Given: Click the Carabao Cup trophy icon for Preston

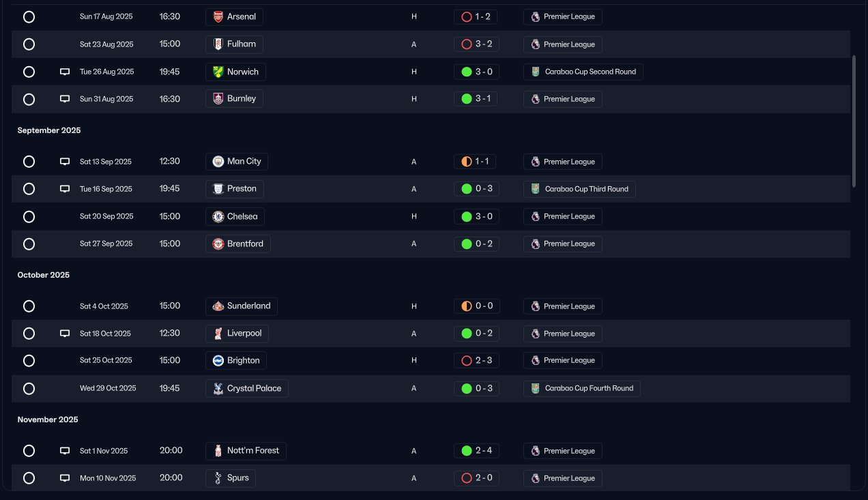Looking at the screenshot, I should click(536, 189).
